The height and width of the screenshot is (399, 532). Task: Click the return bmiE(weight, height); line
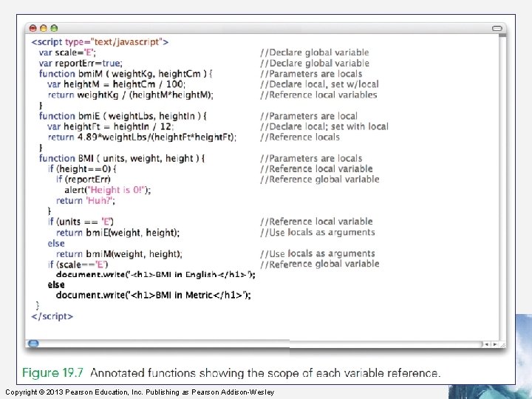(117, 233)
